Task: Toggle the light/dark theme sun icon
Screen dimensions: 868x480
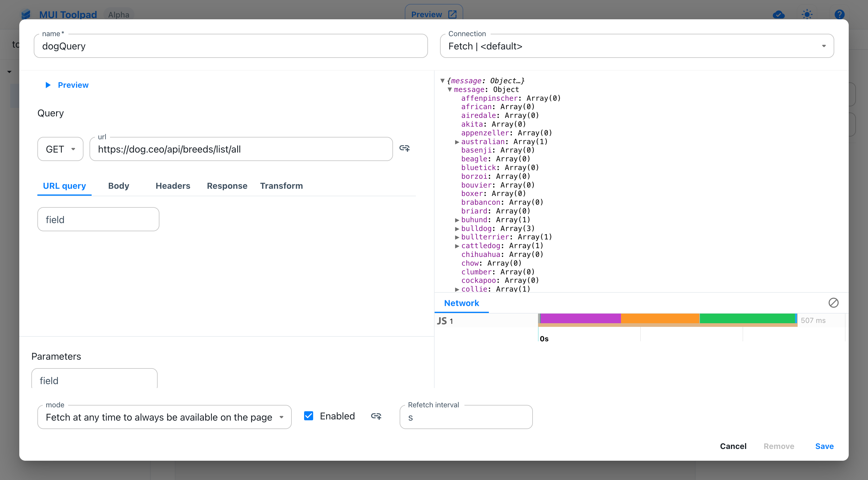Action: point(807,14)
